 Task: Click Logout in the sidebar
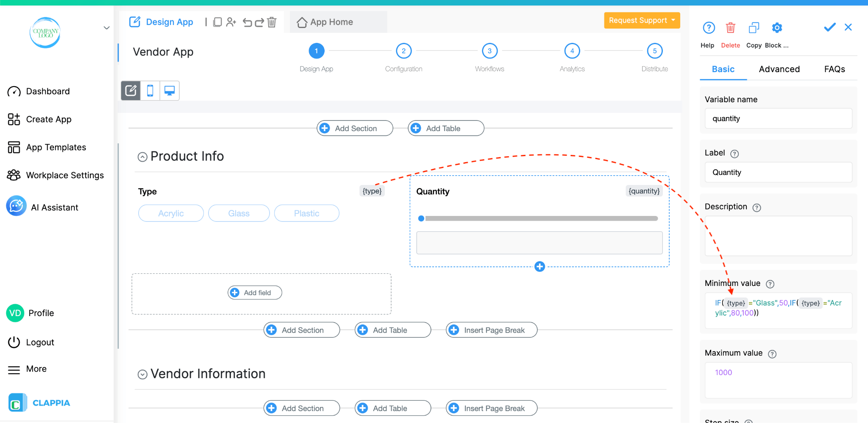pyautogui.click(x=31, y=342)
